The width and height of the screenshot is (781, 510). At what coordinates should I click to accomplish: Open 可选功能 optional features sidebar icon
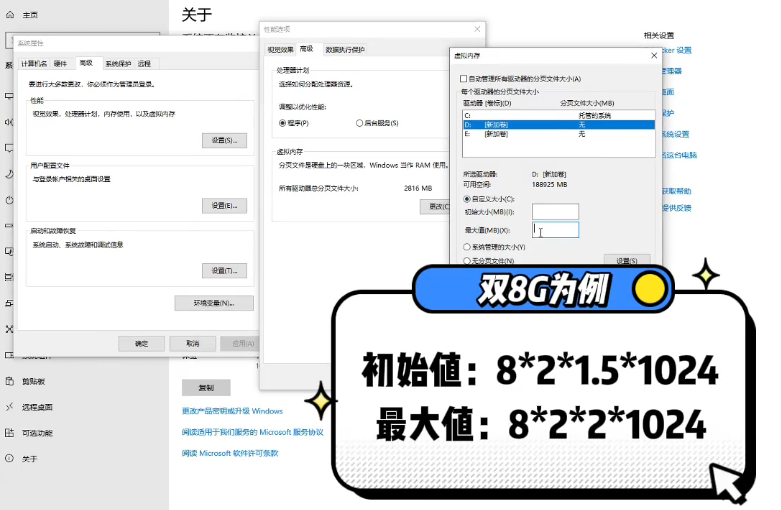9,433
